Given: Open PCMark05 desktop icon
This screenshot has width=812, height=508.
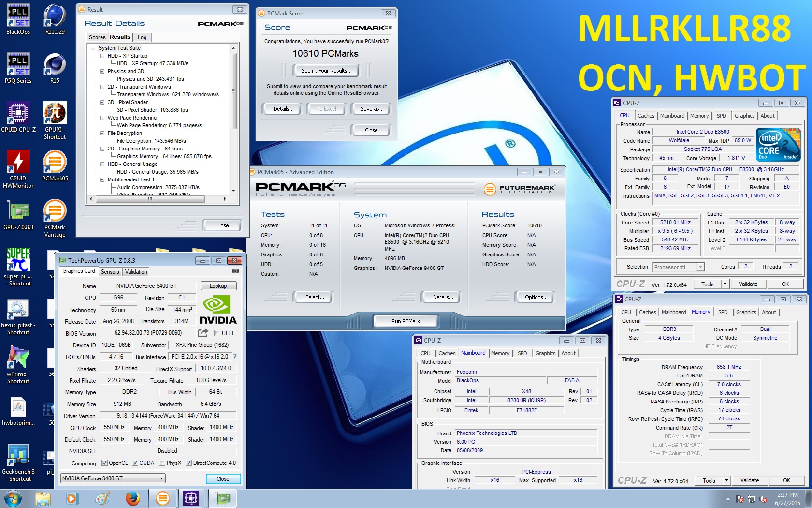Looking at the screenshot, I should [55, 166].
